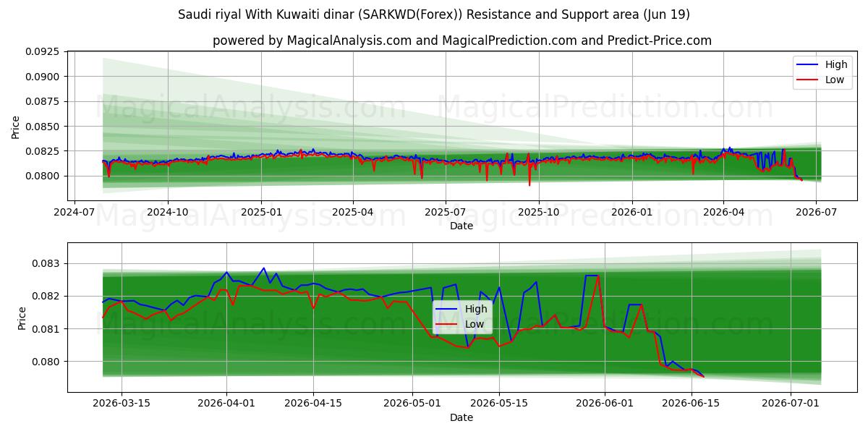Click the 2025-07 date tick on the upper chart
868x434 pixels.
445,212
